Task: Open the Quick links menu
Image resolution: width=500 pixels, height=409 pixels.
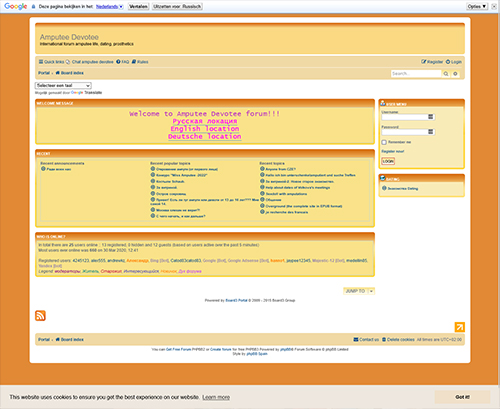Action: point(51,62)
